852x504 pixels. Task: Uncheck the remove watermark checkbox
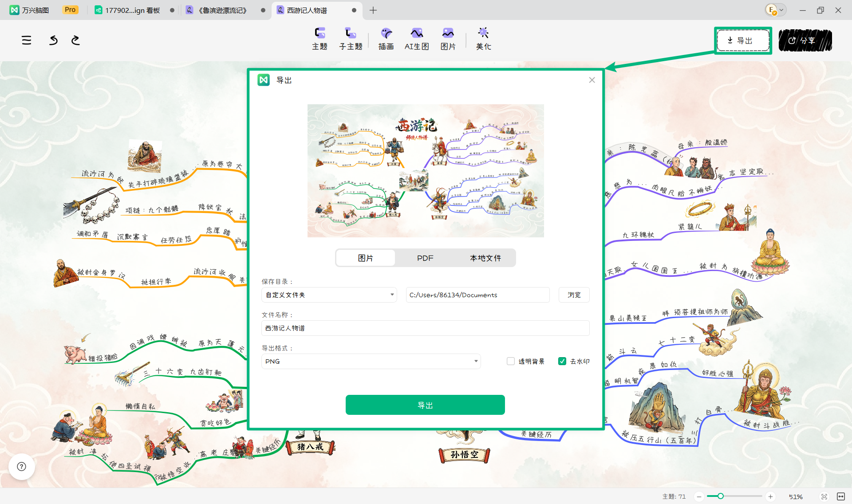click(x=562, y=361)
